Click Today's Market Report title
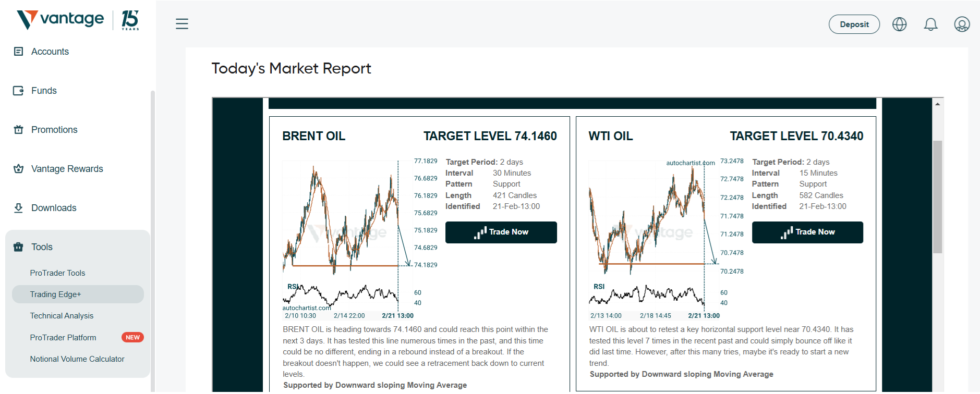The height and width of the screenshot is (394, 980). point(291,69)
